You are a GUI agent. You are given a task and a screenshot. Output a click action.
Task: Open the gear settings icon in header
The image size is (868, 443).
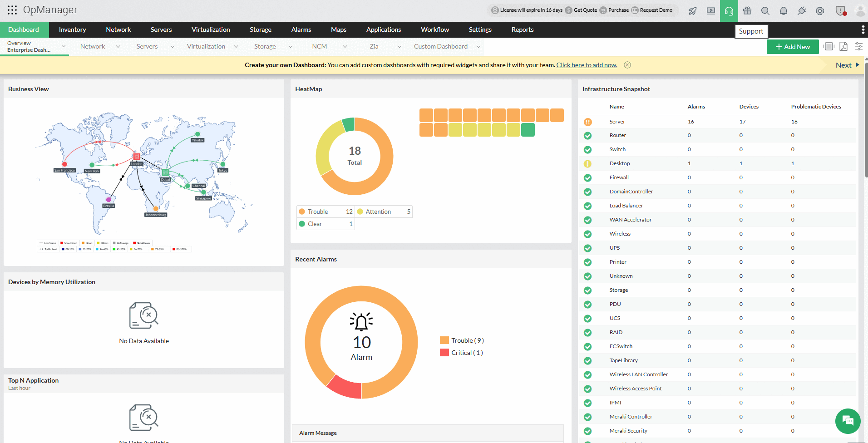pos(819,11)
